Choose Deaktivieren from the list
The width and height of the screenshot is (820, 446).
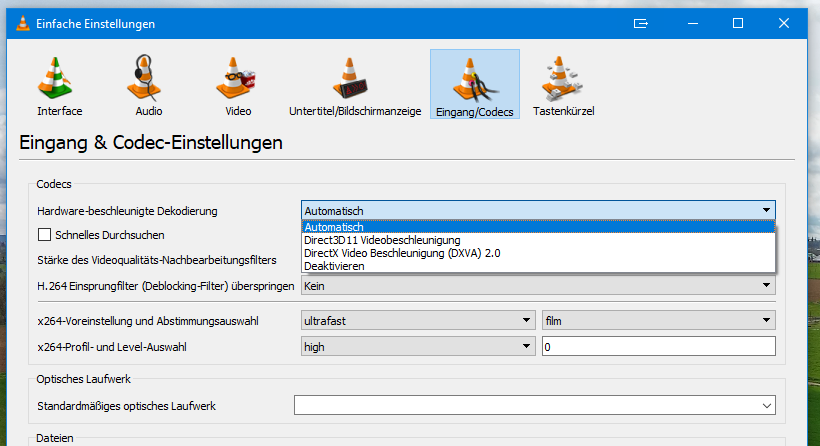pos(538,266)
